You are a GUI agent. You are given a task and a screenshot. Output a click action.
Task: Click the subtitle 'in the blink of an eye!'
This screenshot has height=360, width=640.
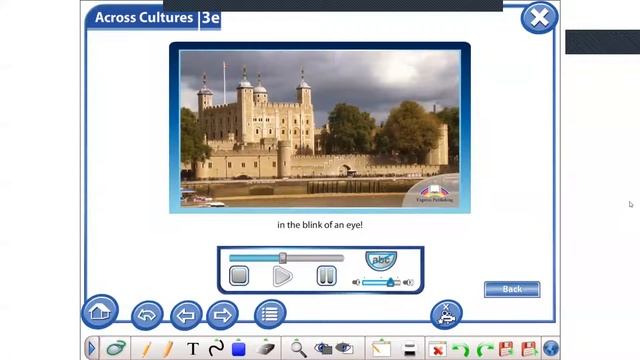tap(320, 225)
